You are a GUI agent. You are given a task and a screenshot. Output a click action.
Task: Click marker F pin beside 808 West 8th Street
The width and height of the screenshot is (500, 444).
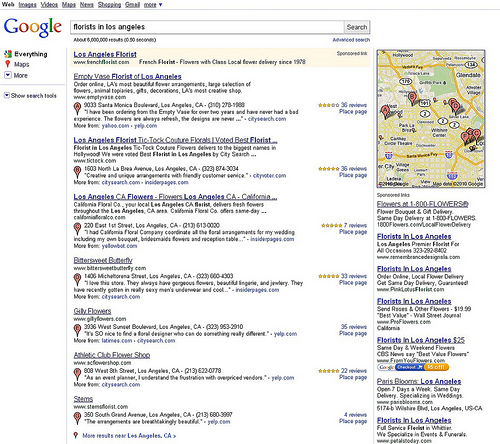77,374
